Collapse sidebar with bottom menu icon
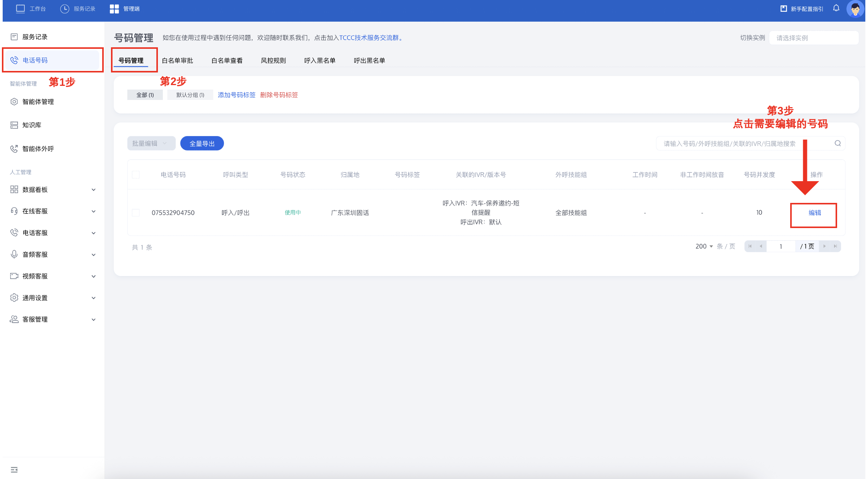This screenshot has height=479, width=868. [x=14, y=469]
